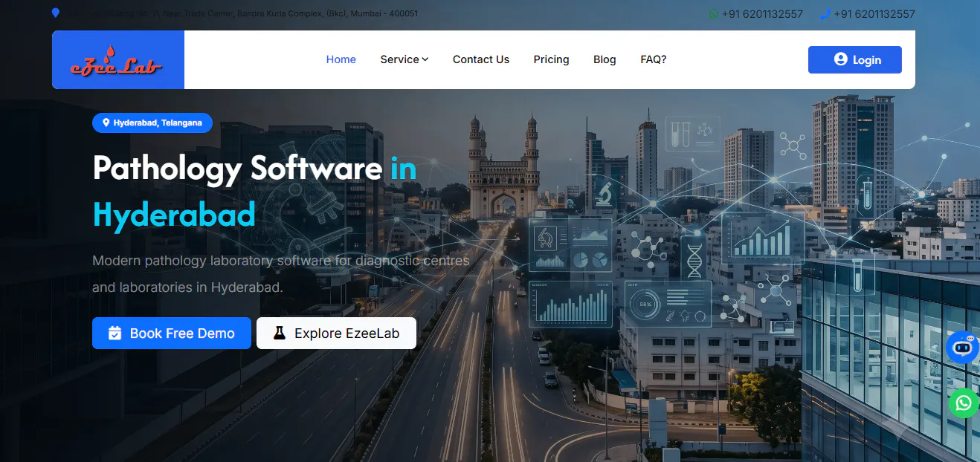Click the cyan 'Hyderabad' heading word
This screenshot has width=980, height=462.
(x=174, y=215)
